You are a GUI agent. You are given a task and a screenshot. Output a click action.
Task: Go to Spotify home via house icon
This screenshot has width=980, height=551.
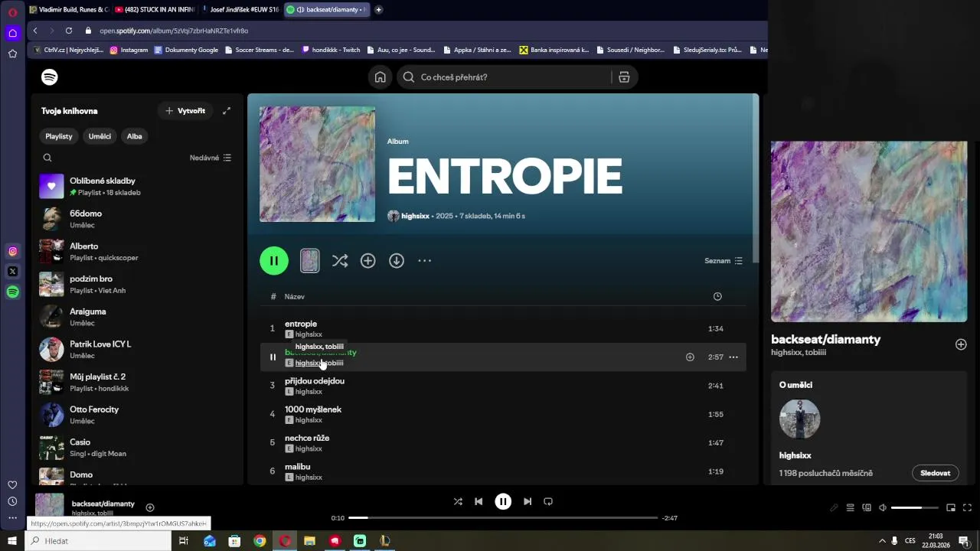pyautogui.click(x=380, y=77)
